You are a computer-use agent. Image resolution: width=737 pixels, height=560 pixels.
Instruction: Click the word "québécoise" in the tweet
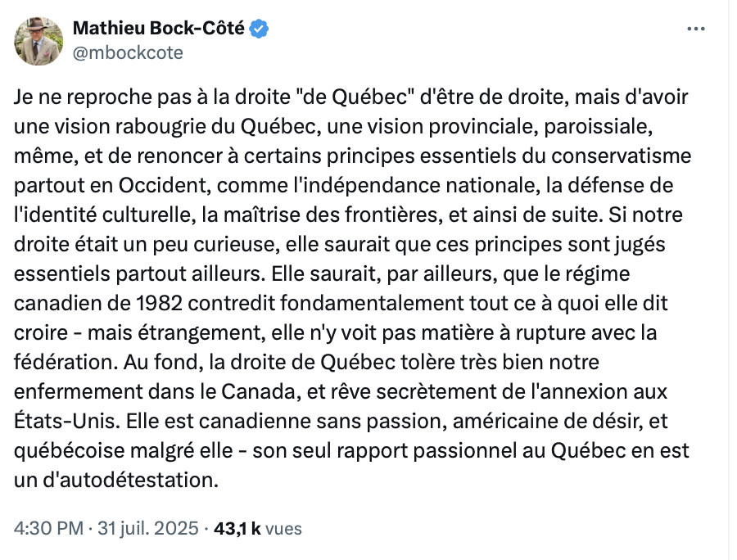pyautogui.click(x=69, y=451)
